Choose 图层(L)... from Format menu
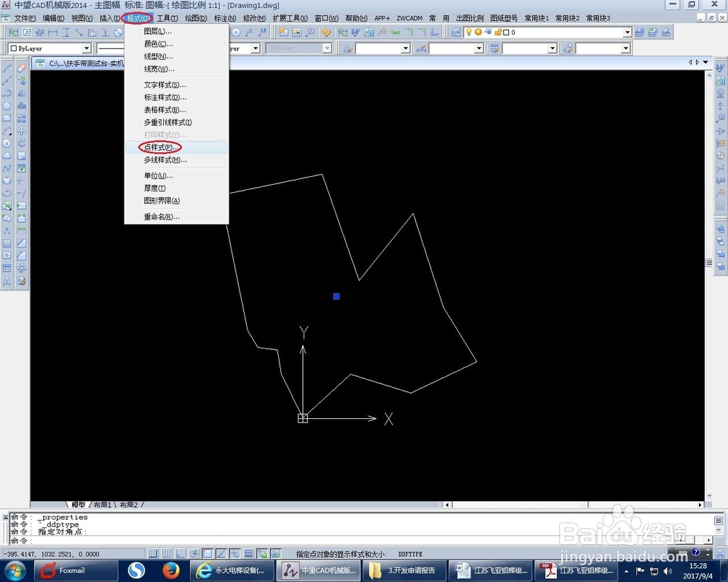728x582 pixels. coord(176,31)
